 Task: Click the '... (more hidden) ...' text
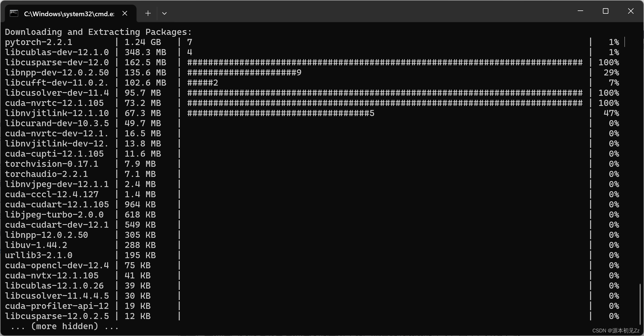[64, 326]
